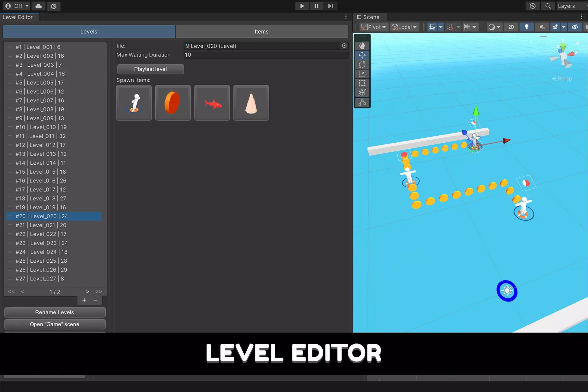Click the scene orientation gizmo
Screen dimensions: 588x392
pos(563,56)
